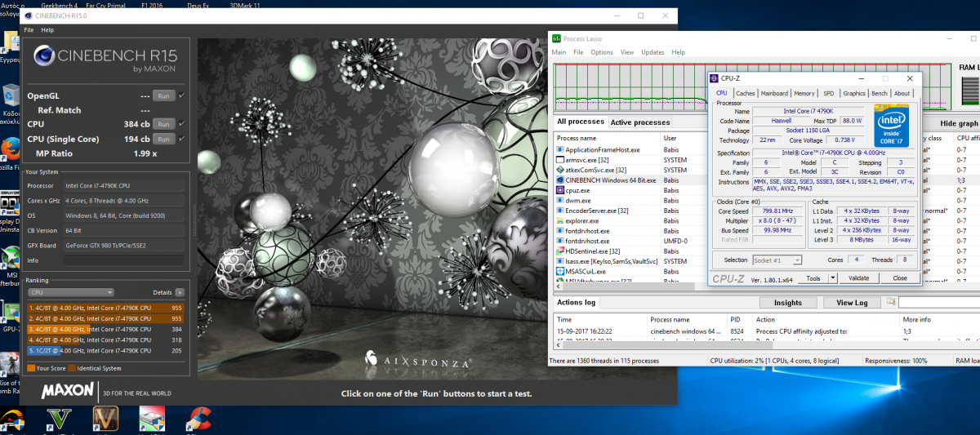Open the GPU-Z desktop shortcut
980x435 pixels.
tap(10, 313)
